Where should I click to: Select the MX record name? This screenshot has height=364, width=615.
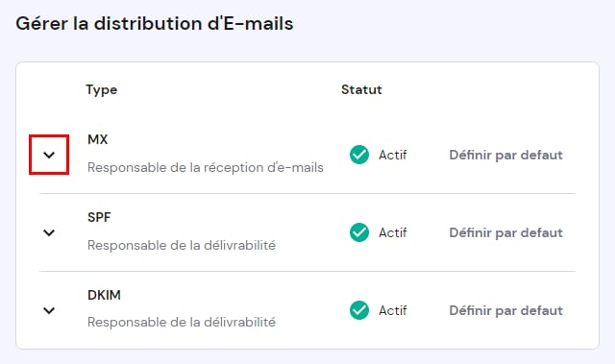pyautogui.click(x=98, y=139)
